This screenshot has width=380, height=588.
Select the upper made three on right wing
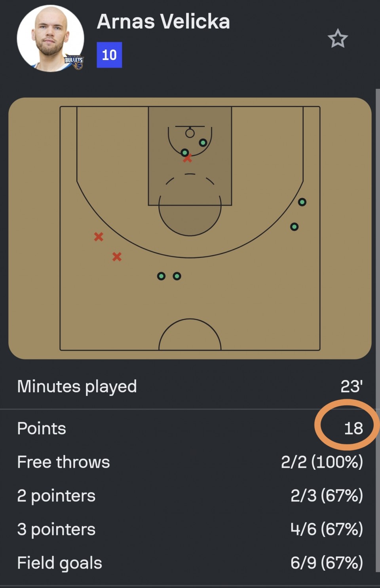302,202
